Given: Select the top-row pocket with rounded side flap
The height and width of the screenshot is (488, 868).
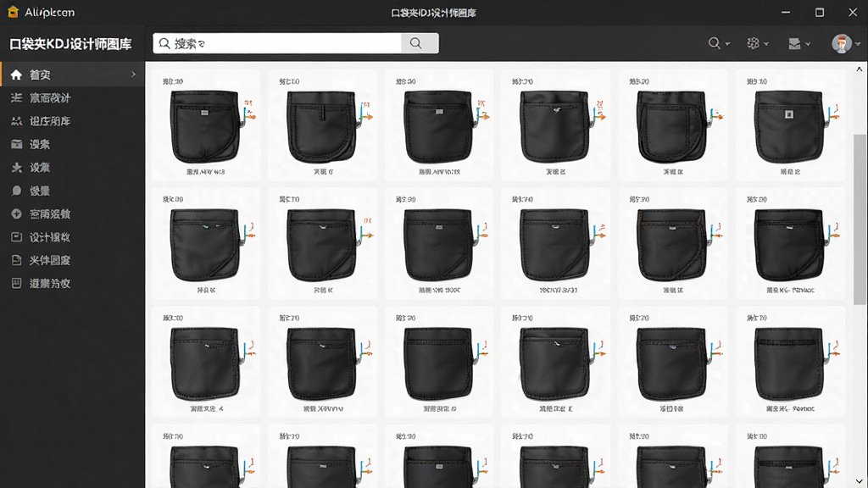Looking at the screenshot, I should pos(672,125).
